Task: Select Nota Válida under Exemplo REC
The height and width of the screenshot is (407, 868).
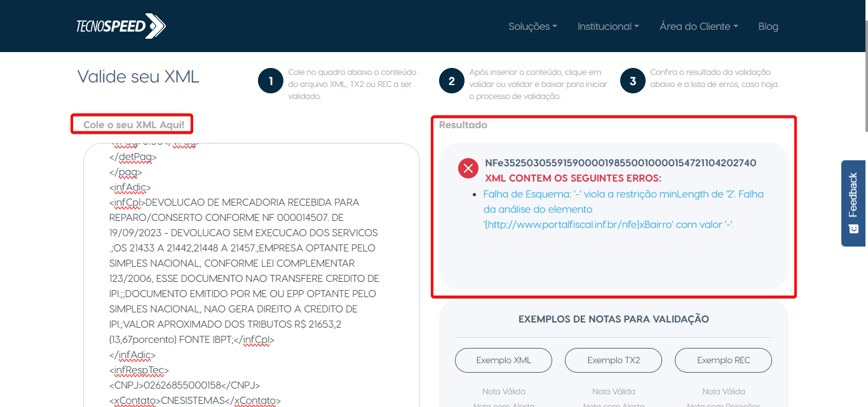Action: pyautogui.click(x=723, y=391)
